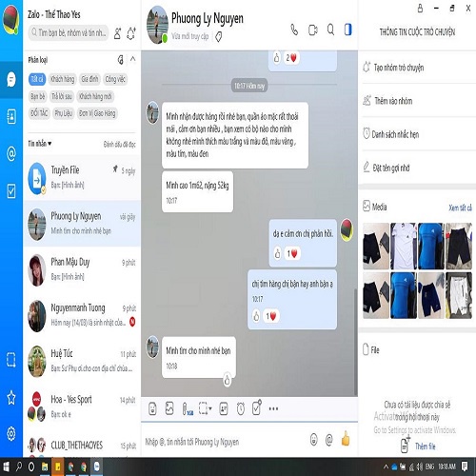Attach an image using the picture icon
Viewport: 476px width, 476px height.
(169, 408)
